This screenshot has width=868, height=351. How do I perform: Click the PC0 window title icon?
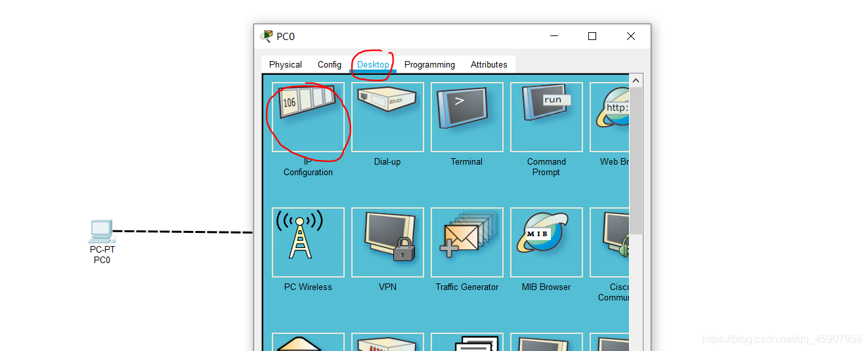(x=267, y=36)
